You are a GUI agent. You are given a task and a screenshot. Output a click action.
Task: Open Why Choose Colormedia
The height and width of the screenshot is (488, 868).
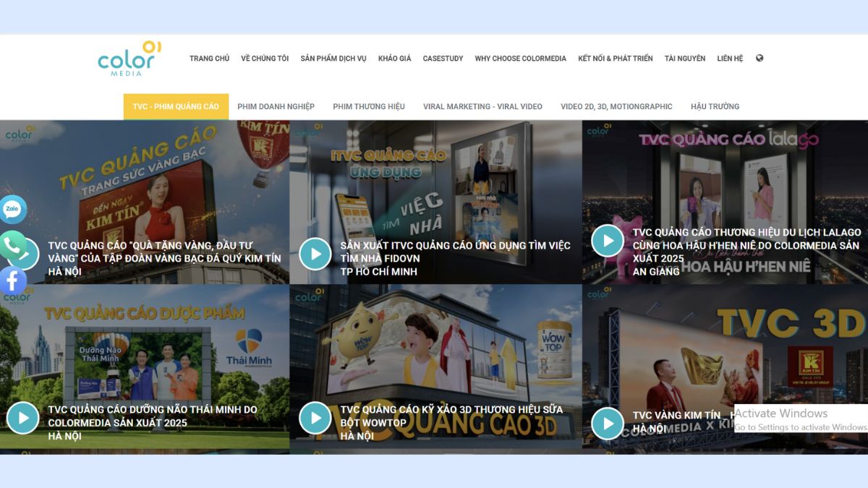pos(521,59)
